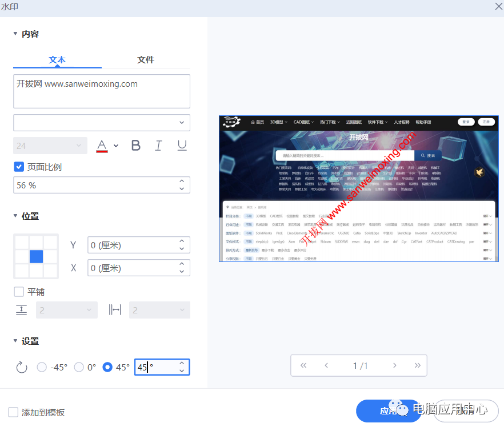504x431 pixels.
Task: Toggle italic text formatting
Action: pos(158,146)
